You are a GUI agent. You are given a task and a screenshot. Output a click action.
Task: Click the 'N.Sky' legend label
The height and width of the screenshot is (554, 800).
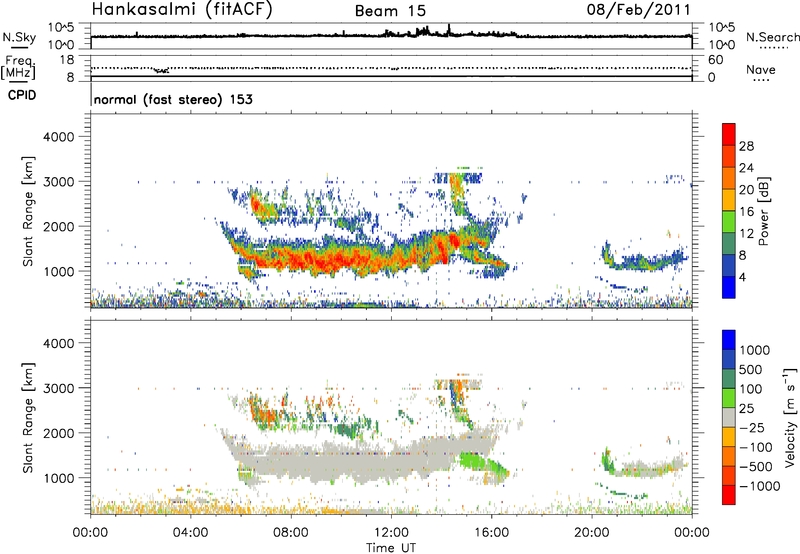pyautogui.click(x=19, y=37)
